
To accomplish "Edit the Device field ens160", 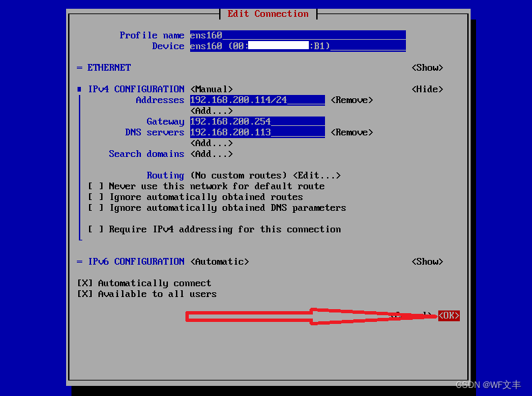I will tap(297, 46).
